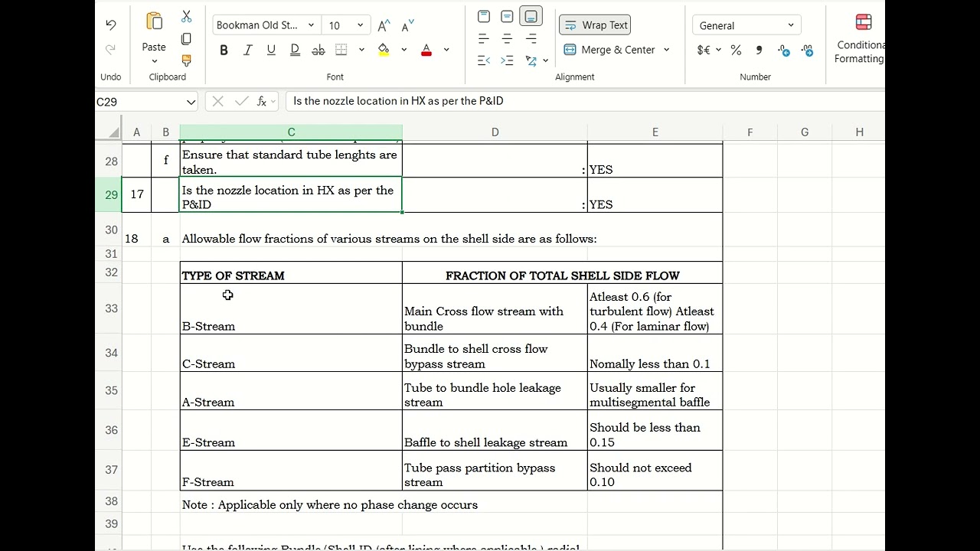Apply yellow fill color
Image resolution: width=980 pixels, height=551 pixels.
click(x=384, y=50)
